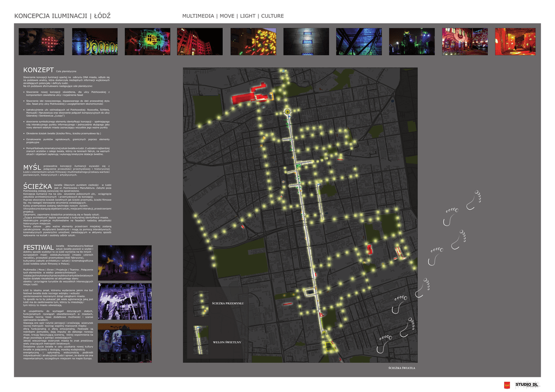Click the MYŚL section heading
555x392 pixels.
click(31, 167)
